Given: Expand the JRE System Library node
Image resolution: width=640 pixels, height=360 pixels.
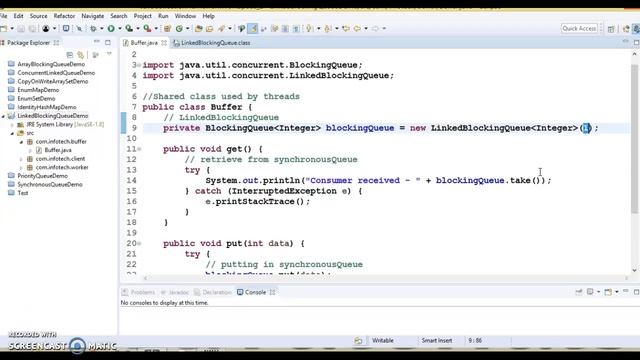Looking at the screenshot, I should tap(12, 124).
